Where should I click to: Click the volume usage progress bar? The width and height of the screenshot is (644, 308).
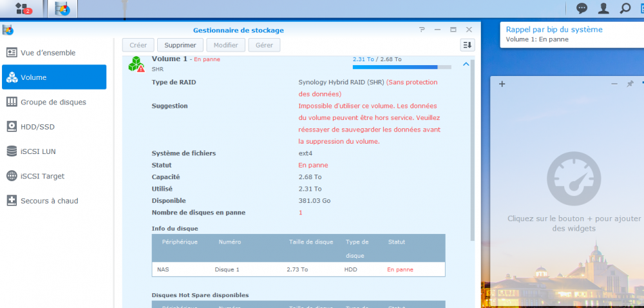(x=402, y=67)
